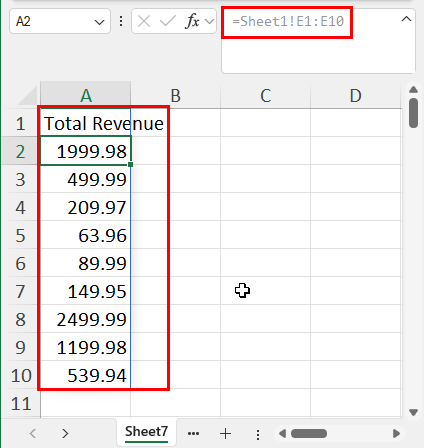This screenshot has height=448, width=424.
Task: Click the vertical dots beside Name Box
Action: pyautogui.click(x=121, y=21)
